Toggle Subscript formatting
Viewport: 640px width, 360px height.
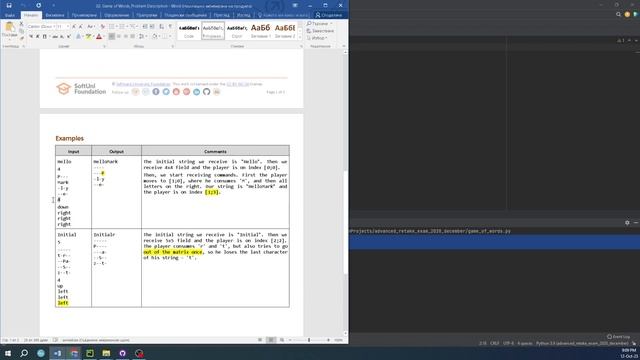pos(62,37)
